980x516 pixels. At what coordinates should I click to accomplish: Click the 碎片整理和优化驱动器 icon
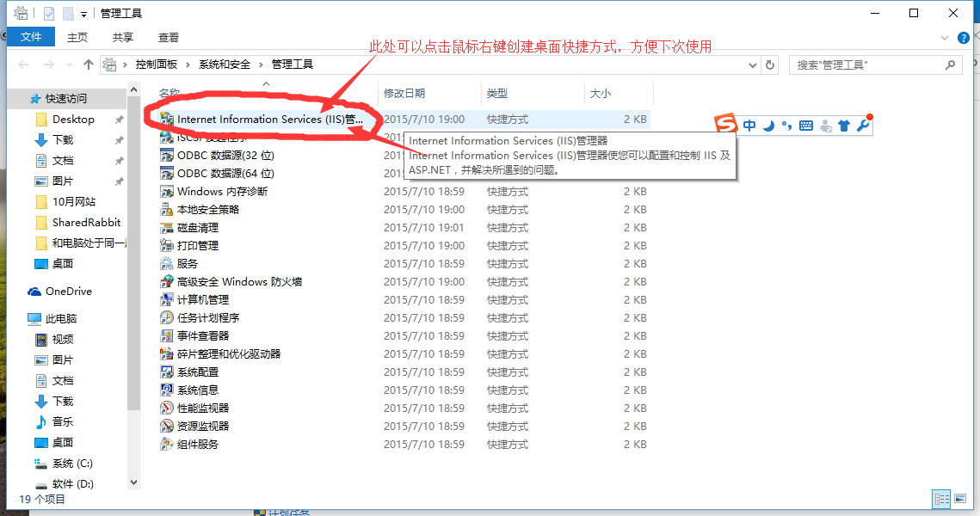coord(166,354)
